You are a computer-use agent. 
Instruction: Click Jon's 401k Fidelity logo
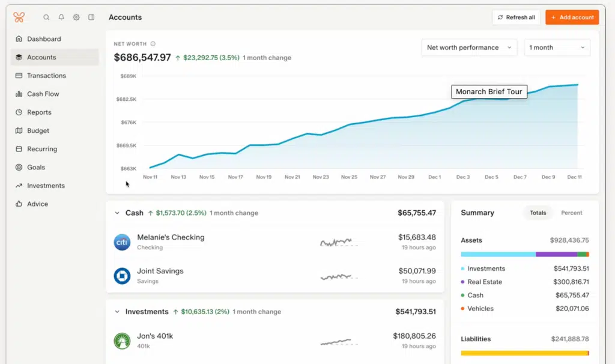click(122, 341)
